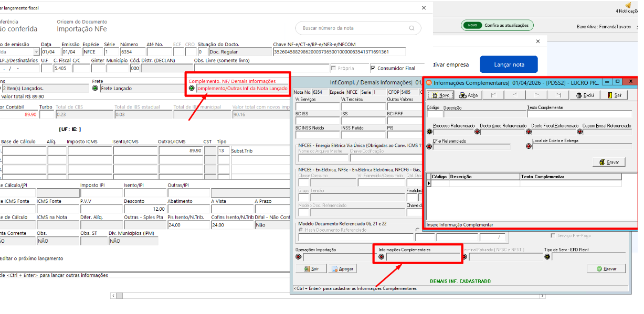Click the Apagar button
The height and width of the screenshot is (314, 644).
point(343,269)
